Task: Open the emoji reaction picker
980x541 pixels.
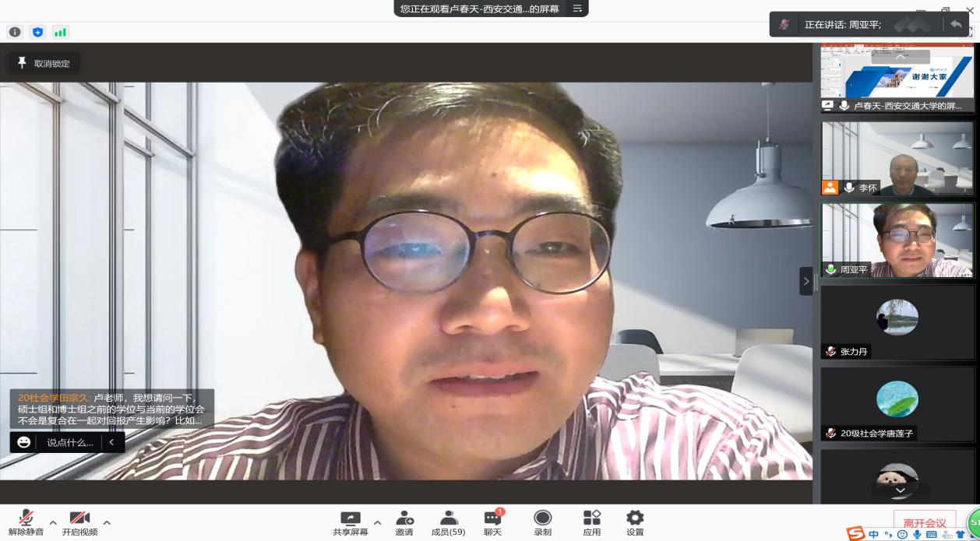Action: coord(24,442)
